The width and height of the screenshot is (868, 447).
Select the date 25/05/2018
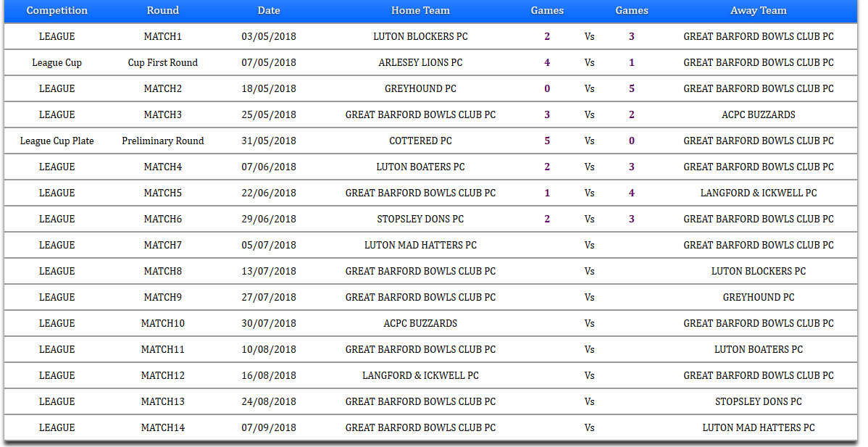pyautogui.click(x=269, y=114)
